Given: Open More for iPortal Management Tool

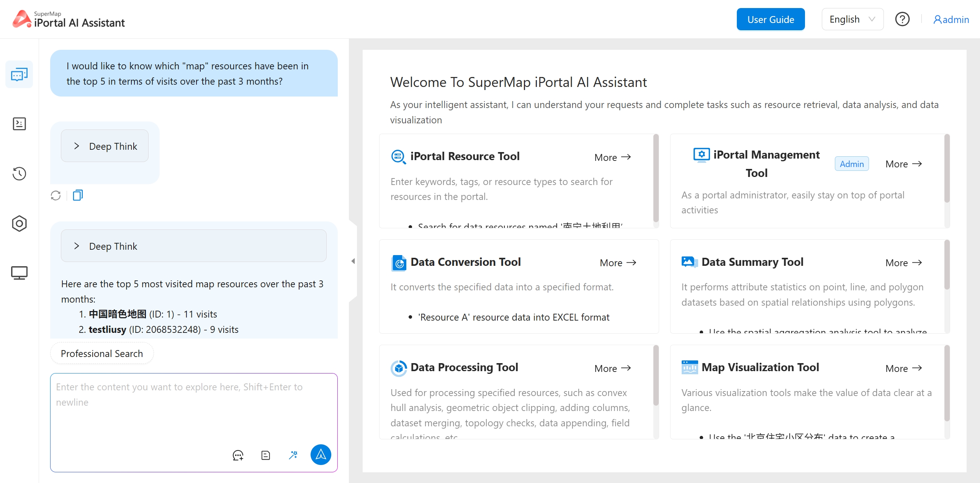Looking at the screenshot, I should click(903, 164).
